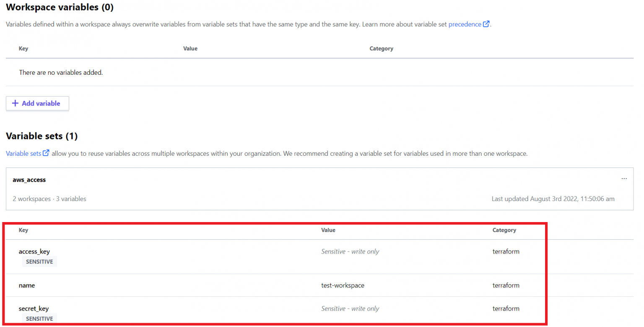Click the Category column header
This screenshot has height=327, width=644.
pyautogui.click(x=504, y=230)
